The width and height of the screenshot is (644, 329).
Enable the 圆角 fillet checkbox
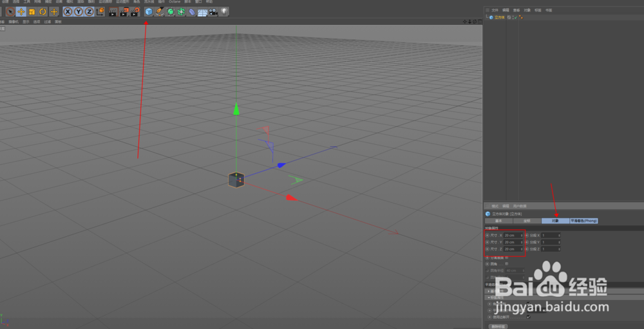point(506,264)
